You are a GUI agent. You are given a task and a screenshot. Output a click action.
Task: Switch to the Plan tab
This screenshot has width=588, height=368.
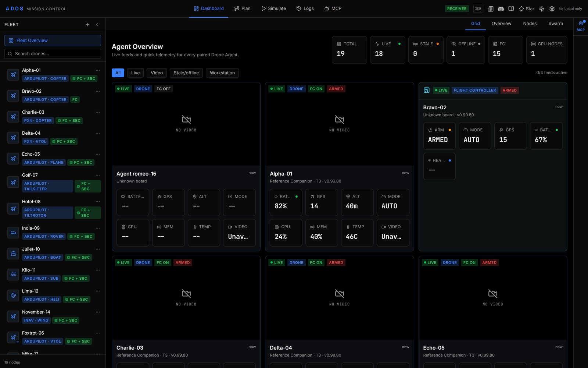click(242, 8)
